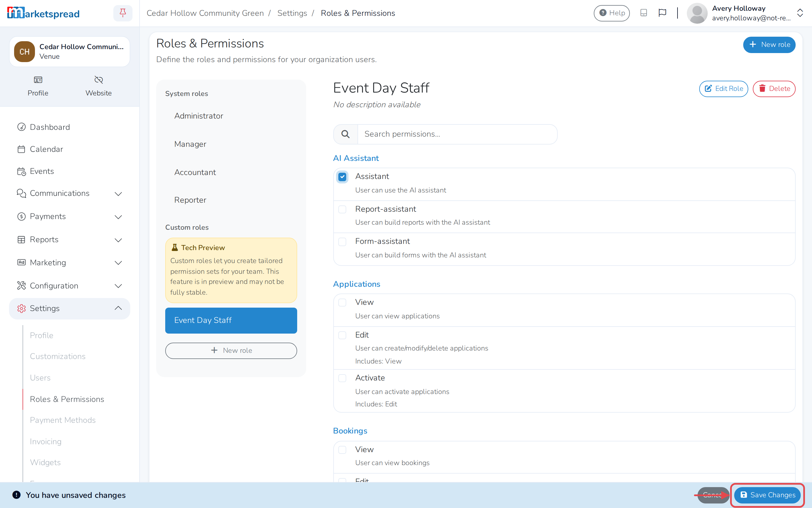Click the user avatar image
The height and width of the screenshot is (508, 812).
click(697, 13)
